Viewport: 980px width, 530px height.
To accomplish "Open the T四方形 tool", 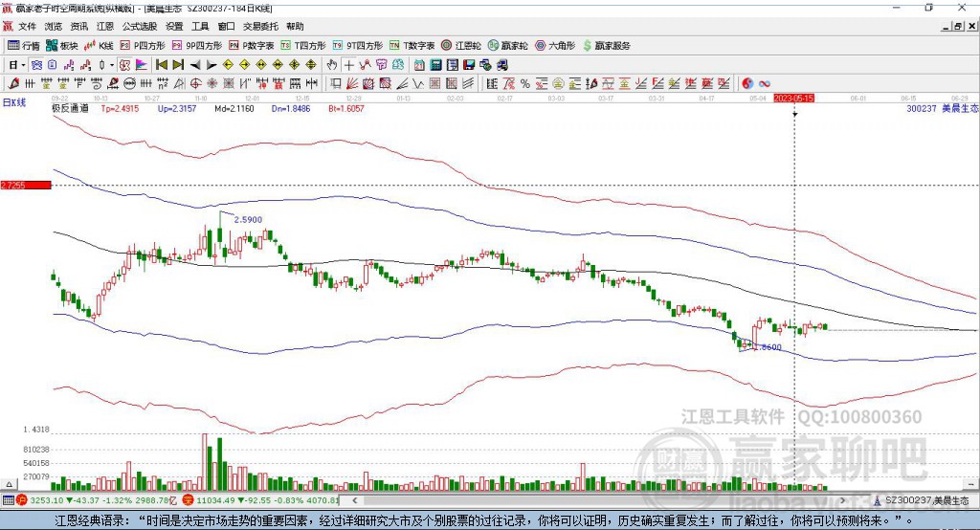I will pos(303,46).
